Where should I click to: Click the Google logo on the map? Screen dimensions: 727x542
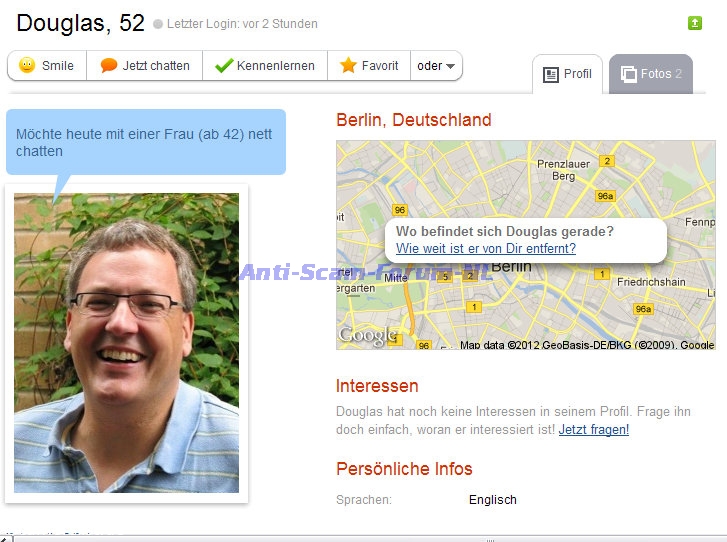coord(368,335)
